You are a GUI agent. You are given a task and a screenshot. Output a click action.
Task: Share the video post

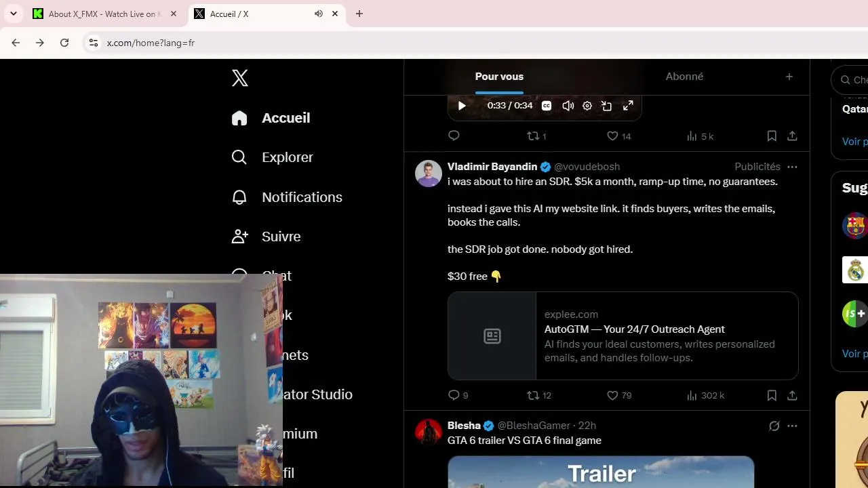(x=792, y=136)
